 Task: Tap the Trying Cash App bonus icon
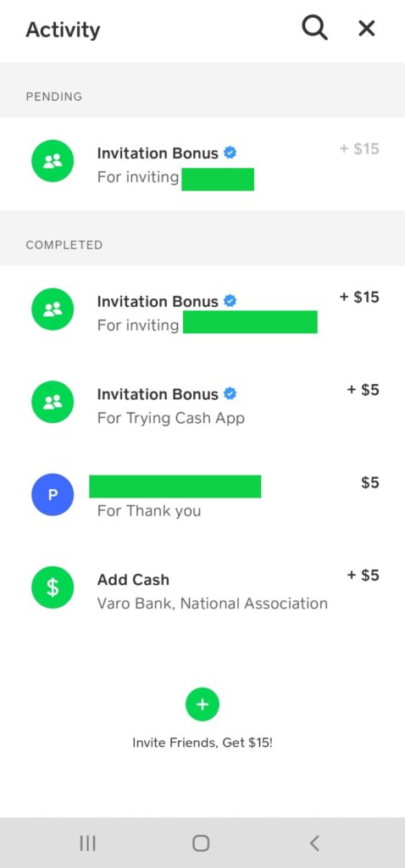click(x=53, y=403)
